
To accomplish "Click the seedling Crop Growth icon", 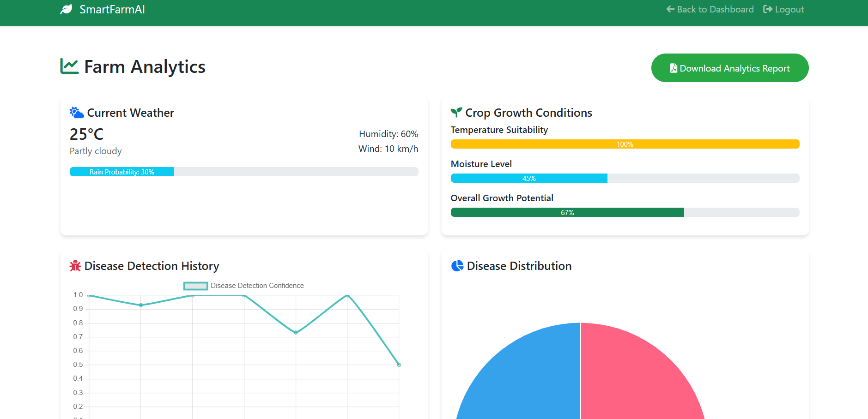I will [456, 113].
